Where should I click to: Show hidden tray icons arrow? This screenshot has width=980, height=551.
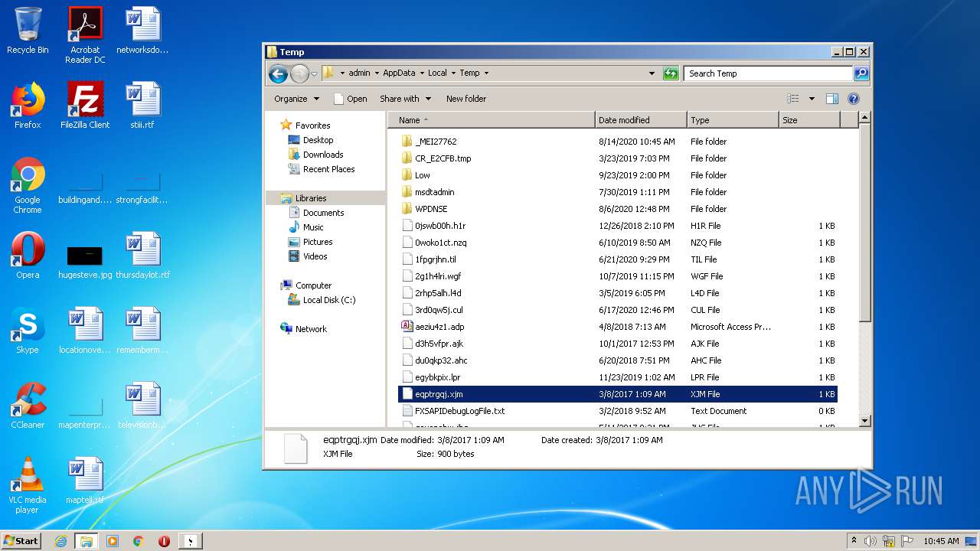click(854, 541)
